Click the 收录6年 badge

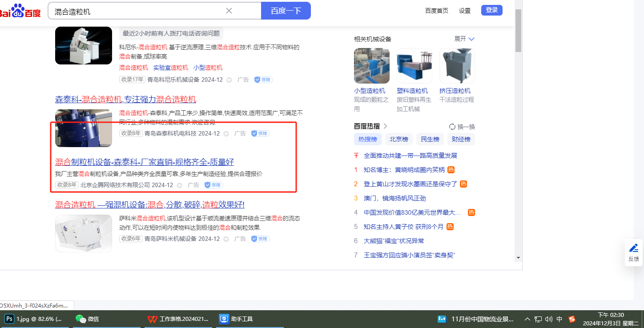tap(131, 239)
